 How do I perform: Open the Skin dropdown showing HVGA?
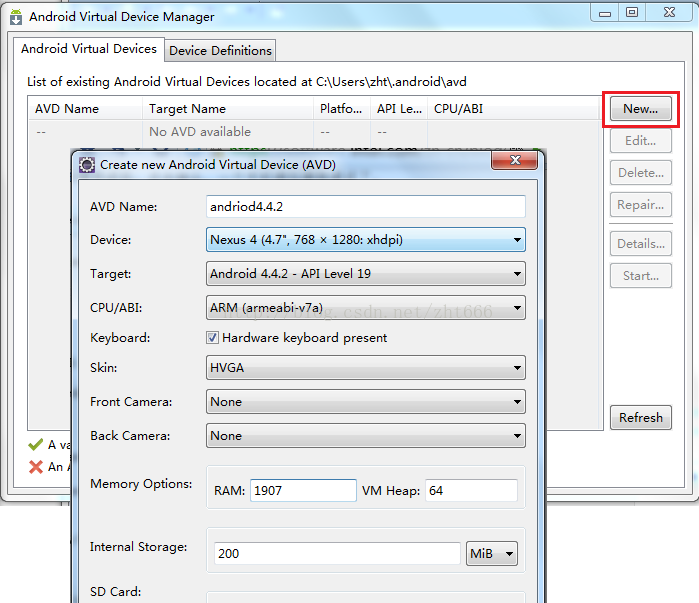tap(366, 368)
